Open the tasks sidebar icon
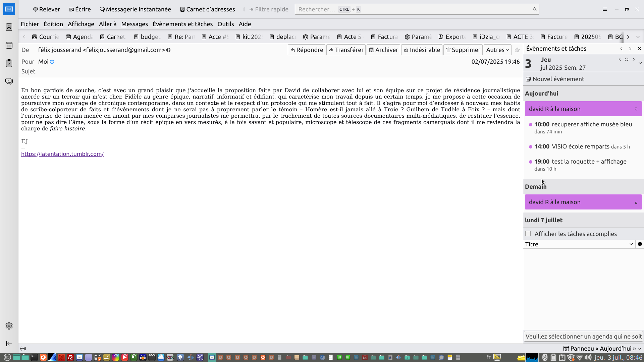This screenshot has height=362, width=644. (x=9, y=63)
